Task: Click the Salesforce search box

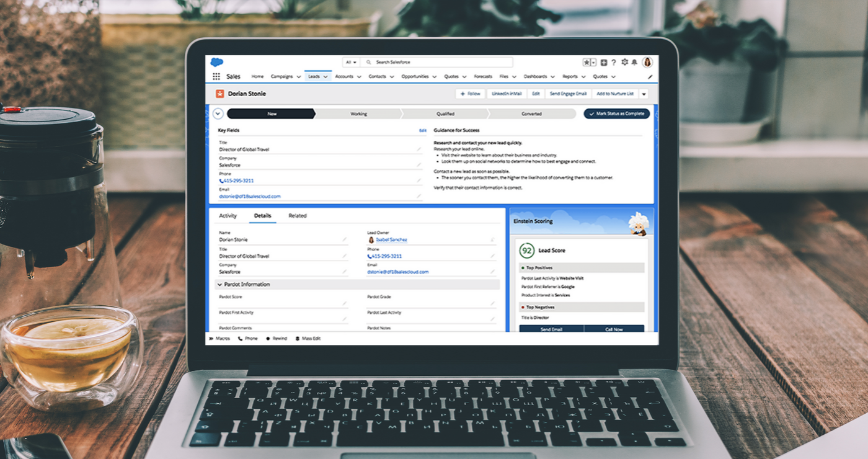Action: (434, 62)
